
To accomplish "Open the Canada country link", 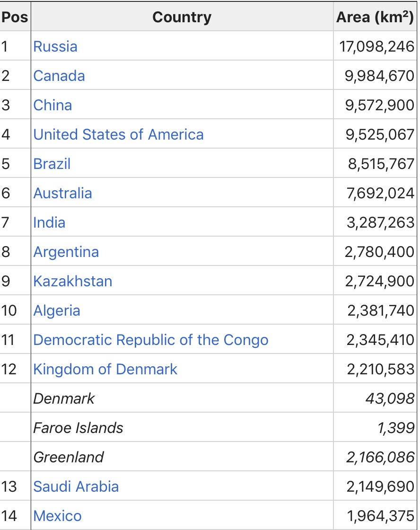I will pos(59,76).
